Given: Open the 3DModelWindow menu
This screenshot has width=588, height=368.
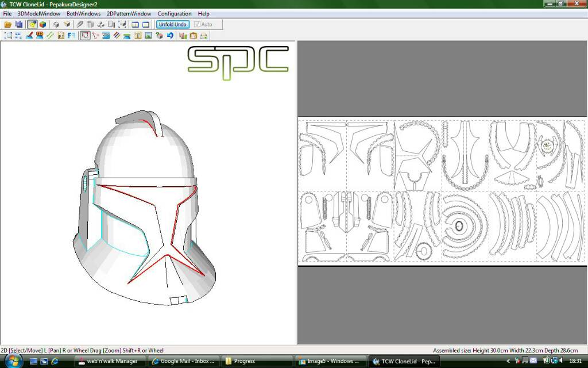Looking at the screenshot, I should (38, 14).
